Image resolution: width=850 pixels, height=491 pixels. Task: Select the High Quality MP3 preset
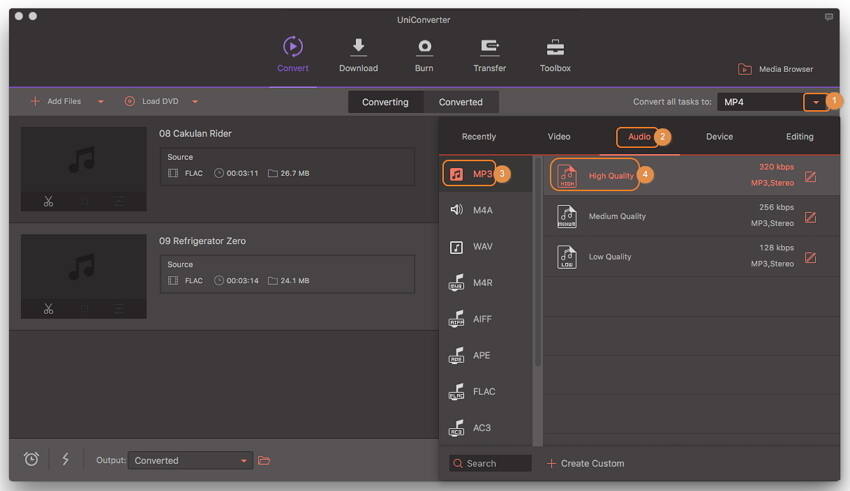tap(692, 176)
